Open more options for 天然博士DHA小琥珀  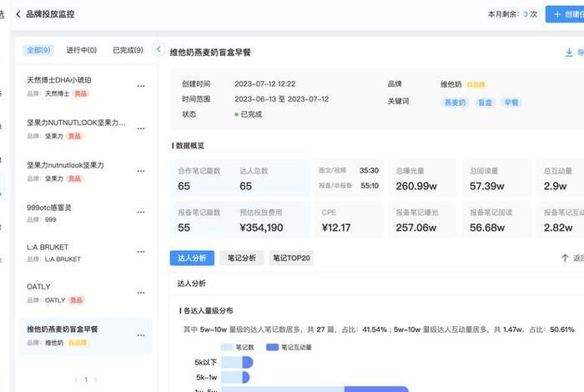[141, 86]
